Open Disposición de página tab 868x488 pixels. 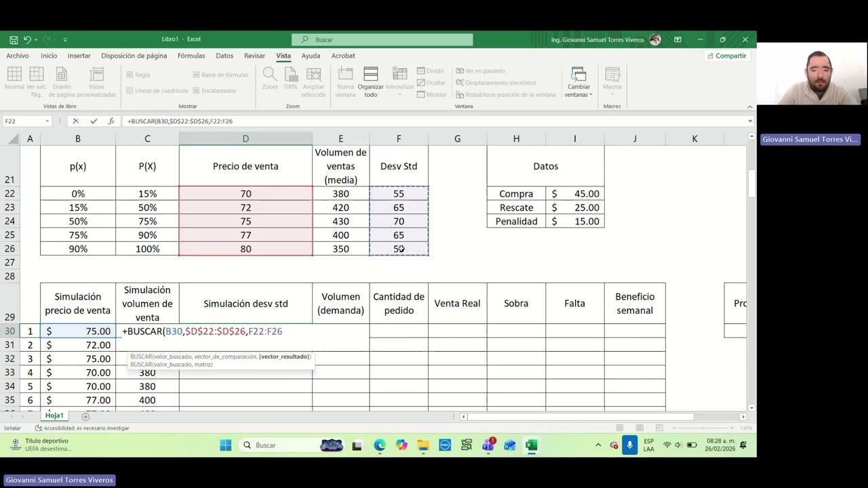134,56
